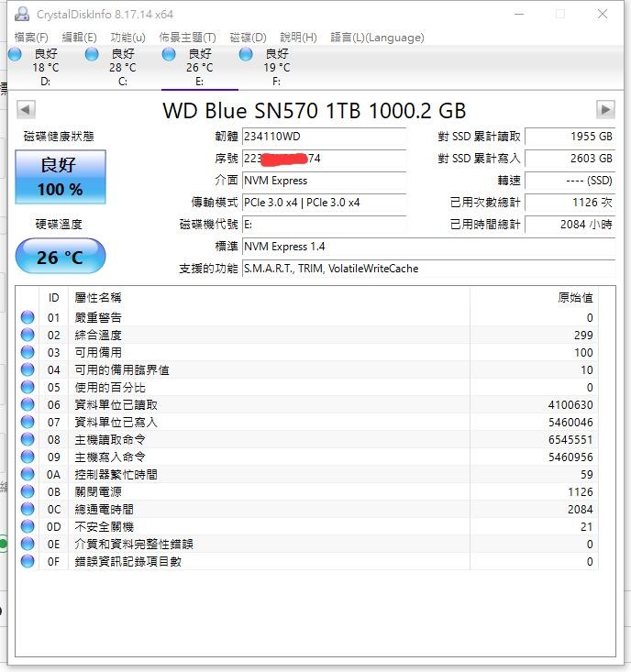This screenshot has height=672, width=631.
Task: Click the drive letter field E:
Action: (x=324, y=224)
